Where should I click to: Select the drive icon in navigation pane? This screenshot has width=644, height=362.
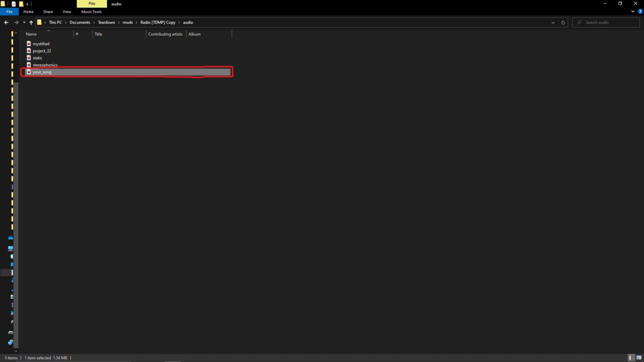tap(11, 333)
